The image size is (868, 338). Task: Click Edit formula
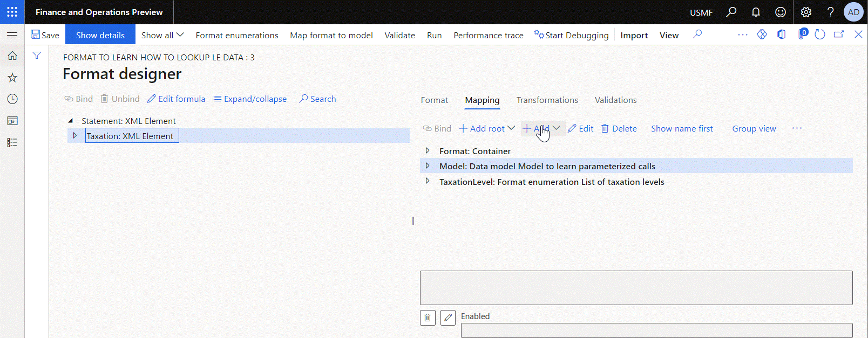click(176, 99)
